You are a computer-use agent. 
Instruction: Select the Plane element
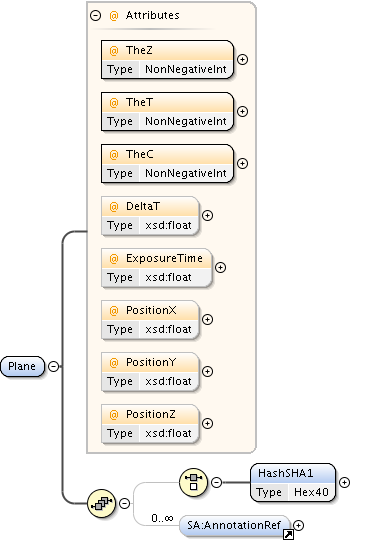pyautogui.click(x=22, y=366)
